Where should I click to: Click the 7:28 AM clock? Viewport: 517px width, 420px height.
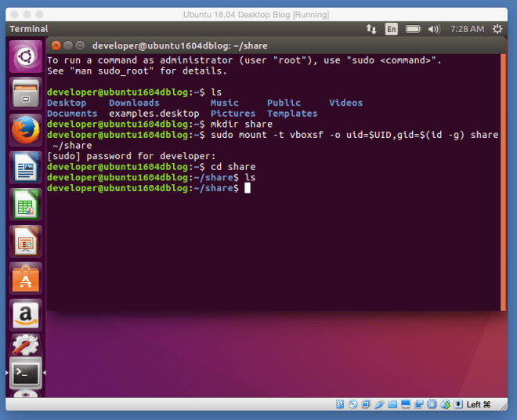pyautogui.click(x=467, y=29)
